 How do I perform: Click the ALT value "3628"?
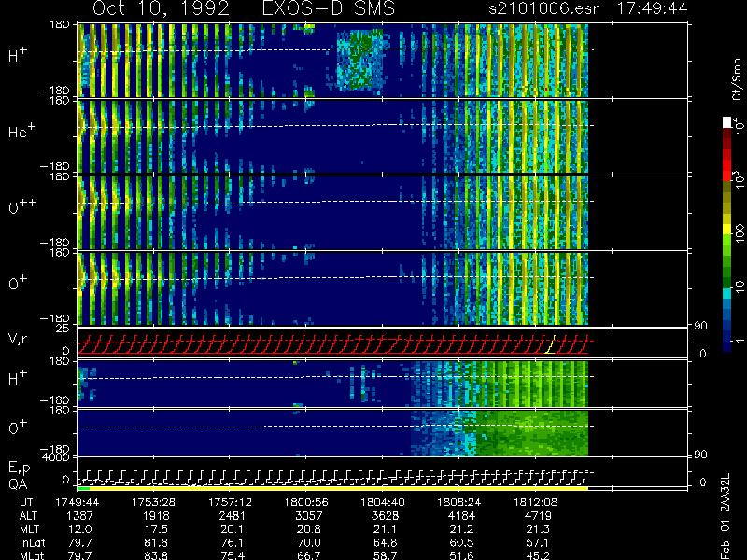385,516
